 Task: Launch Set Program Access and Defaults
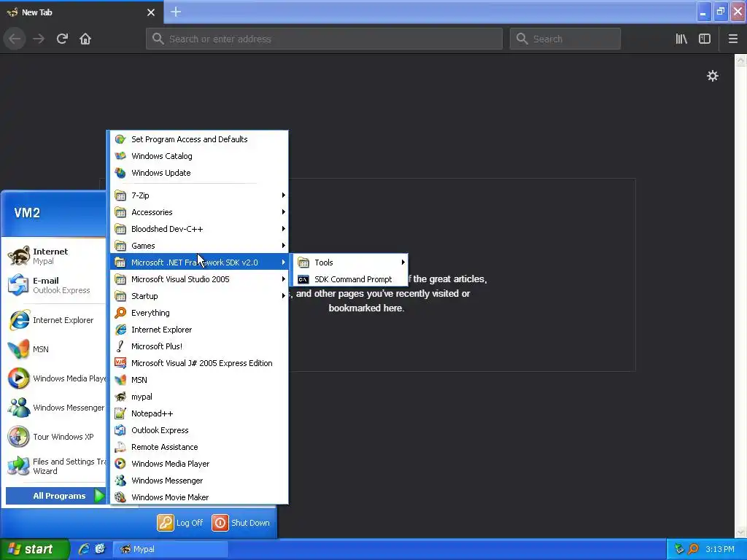click(x=199, y=139)
